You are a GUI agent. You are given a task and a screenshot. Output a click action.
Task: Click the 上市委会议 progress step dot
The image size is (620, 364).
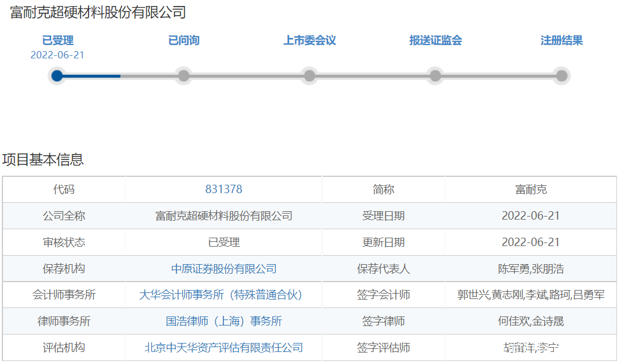pyautogui.click(x=309, y=76)
